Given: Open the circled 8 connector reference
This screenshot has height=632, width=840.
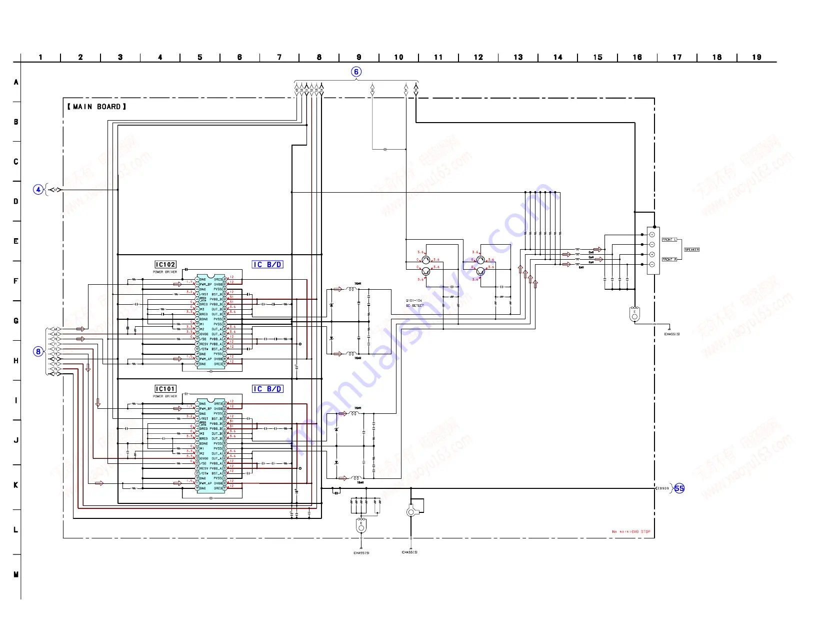Looking at the screenshot, I should (x=38, y=351).
